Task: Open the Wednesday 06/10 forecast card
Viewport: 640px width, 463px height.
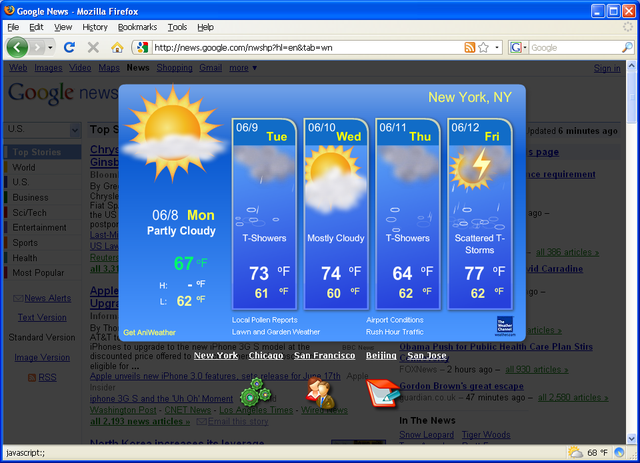Action: 335,214
